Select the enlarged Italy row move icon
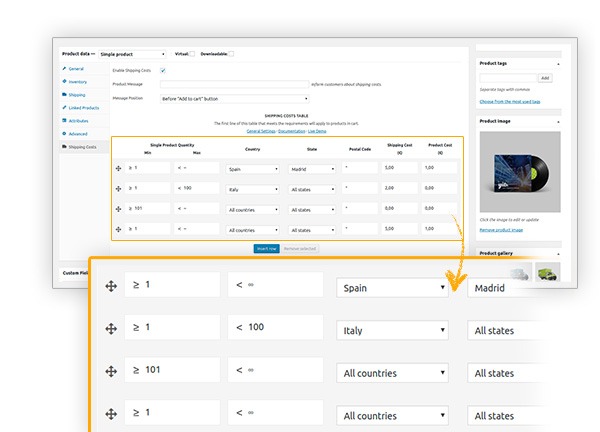 [111, 328]
